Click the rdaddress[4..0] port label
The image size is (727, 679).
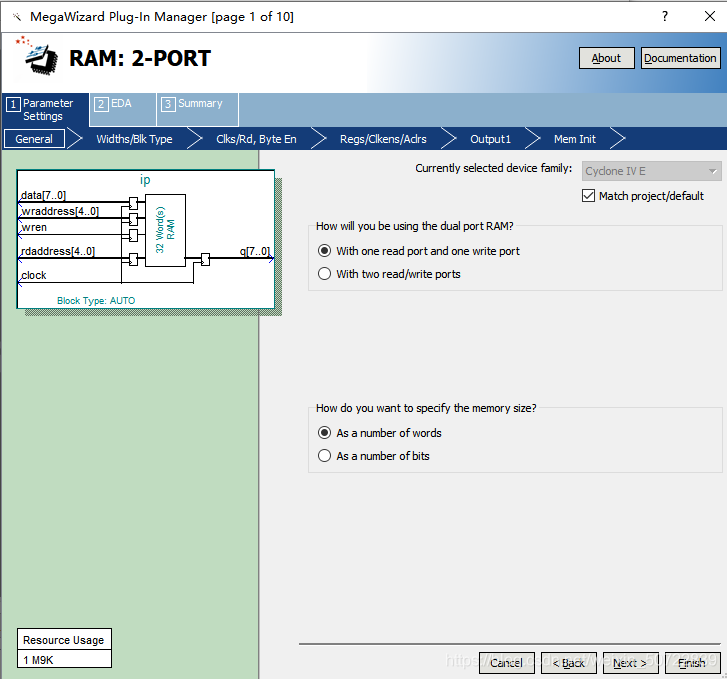(x=58, y=251)
